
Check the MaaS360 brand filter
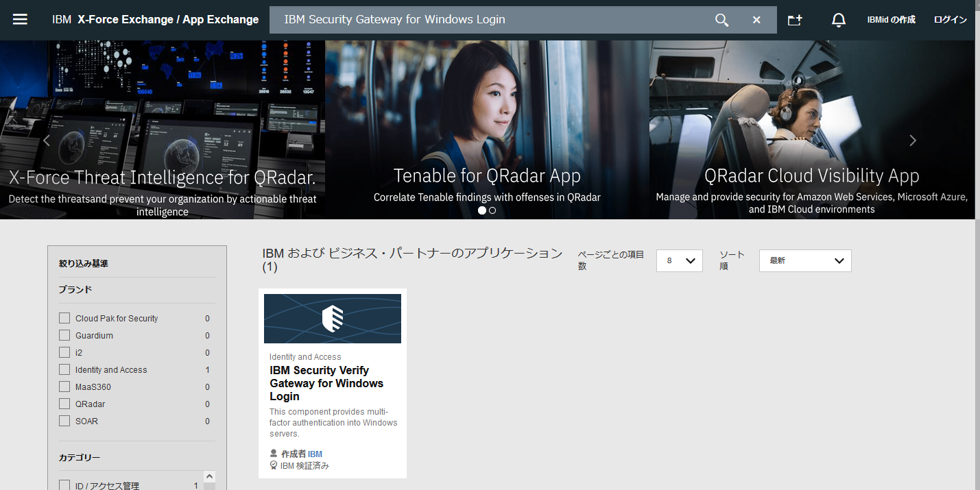tap(64, 387)
